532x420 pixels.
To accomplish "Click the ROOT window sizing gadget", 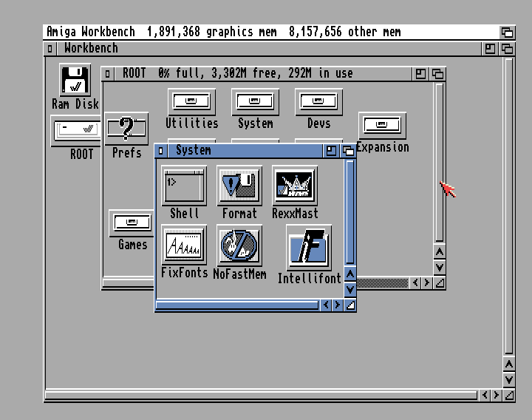I will [440, 282].
